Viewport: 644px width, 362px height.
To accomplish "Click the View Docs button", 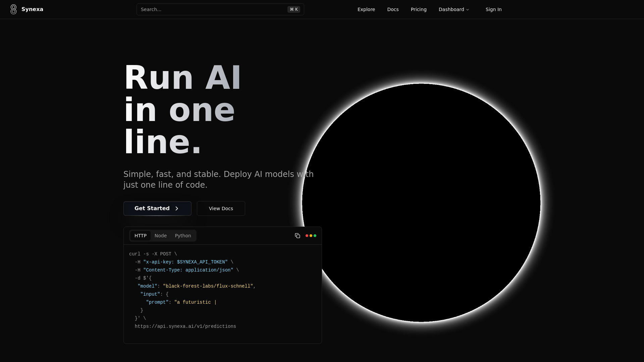I will click(x=221, y=208).
